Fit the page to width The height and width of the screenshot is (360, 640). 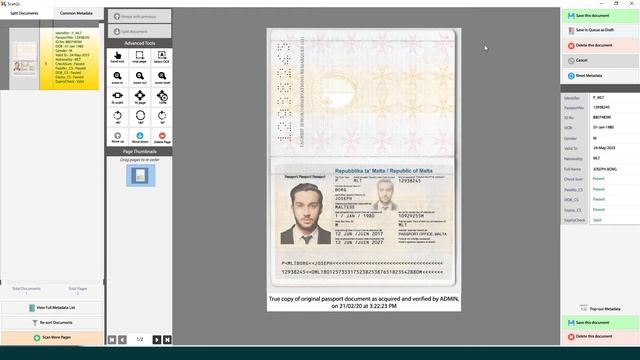click(117, 97)
